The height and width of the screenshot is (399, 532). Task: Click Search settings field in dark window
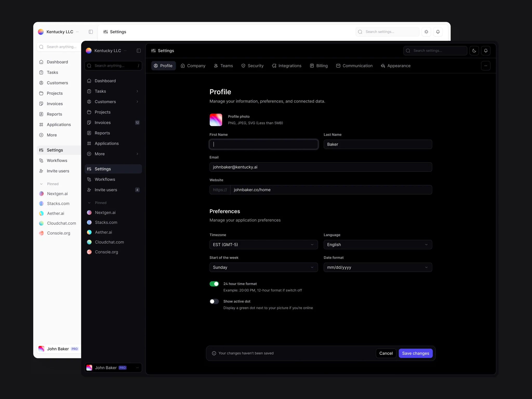point(435,51)
